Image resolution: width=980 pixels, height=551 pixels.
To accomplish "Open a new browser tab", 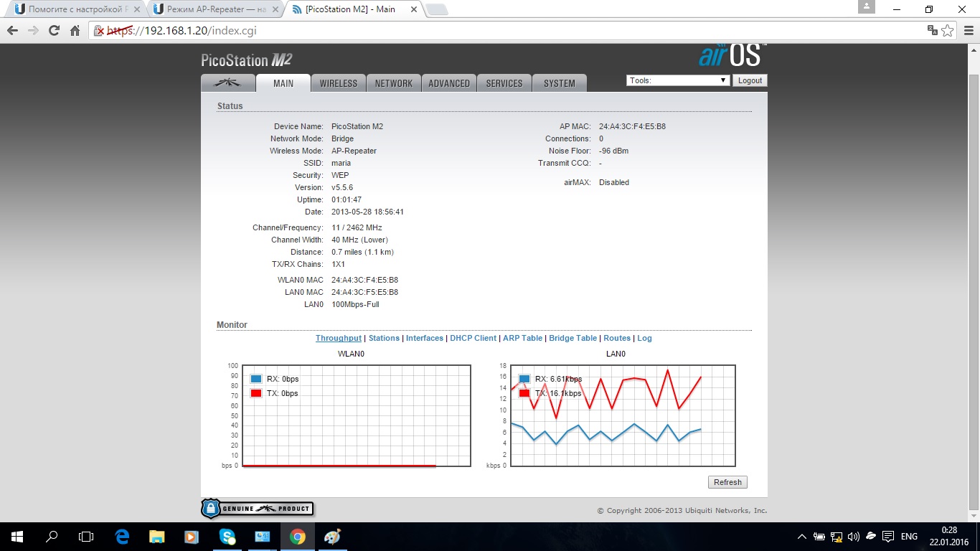I will (437, 10).
